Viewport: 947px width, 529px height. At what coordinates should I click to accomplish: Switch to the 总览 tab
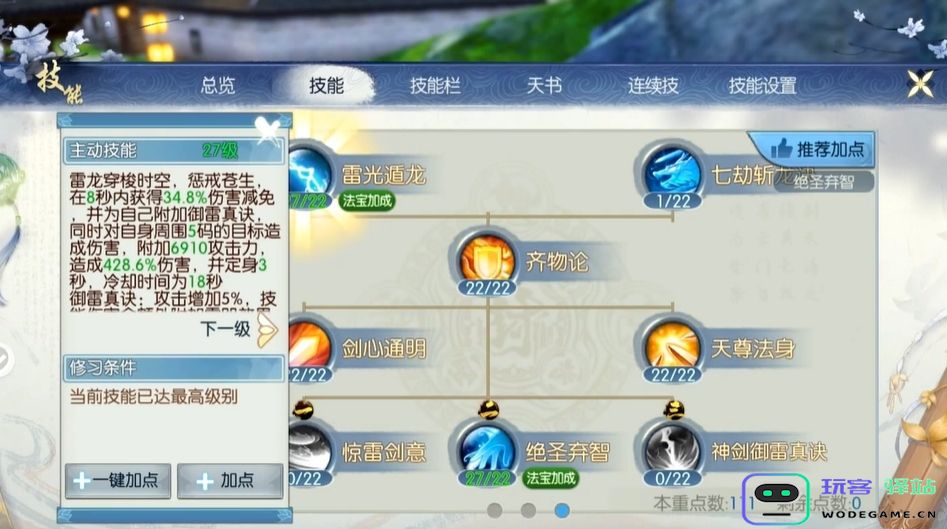click(x=217, y=85)
